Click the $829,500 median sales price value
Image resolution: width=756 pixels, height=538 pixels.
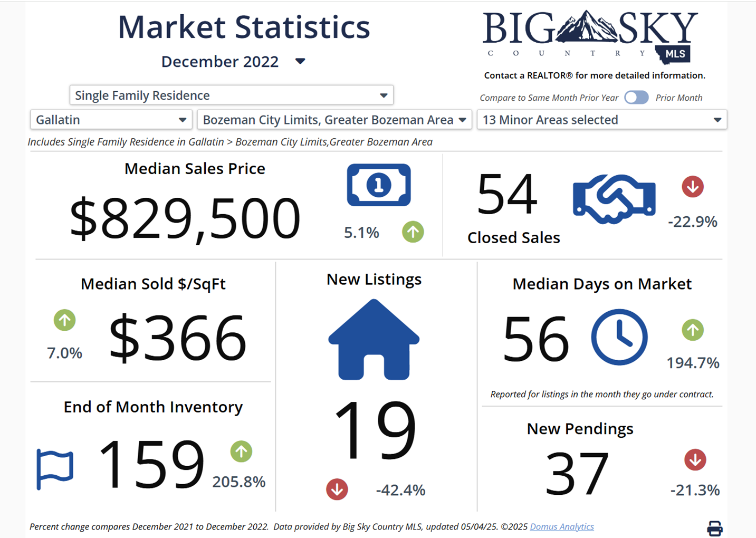185,218
